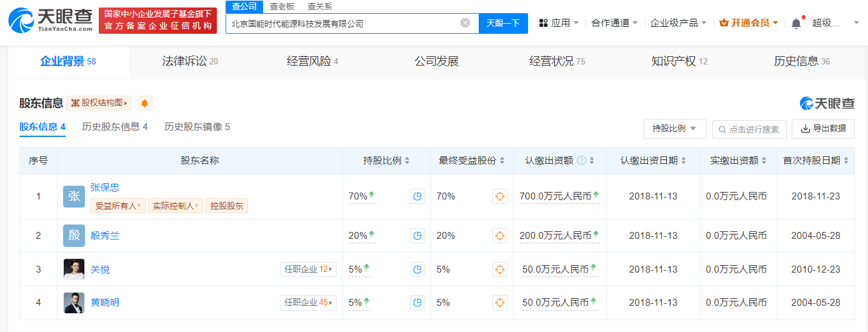Click the orange target icon in 黄晓明's row
This screenshot has height=332, width=868.
pos(499,303)
